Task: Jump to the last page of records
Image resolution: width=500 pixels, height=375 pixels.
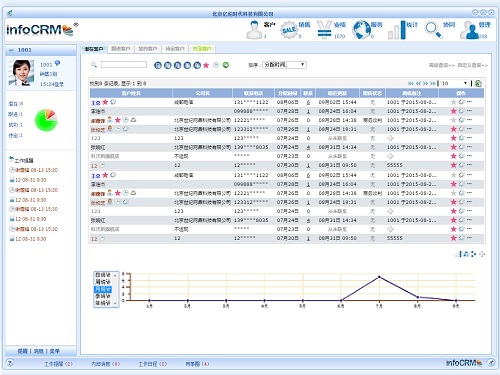Action: pyautogui.click(x=433, y=83)
